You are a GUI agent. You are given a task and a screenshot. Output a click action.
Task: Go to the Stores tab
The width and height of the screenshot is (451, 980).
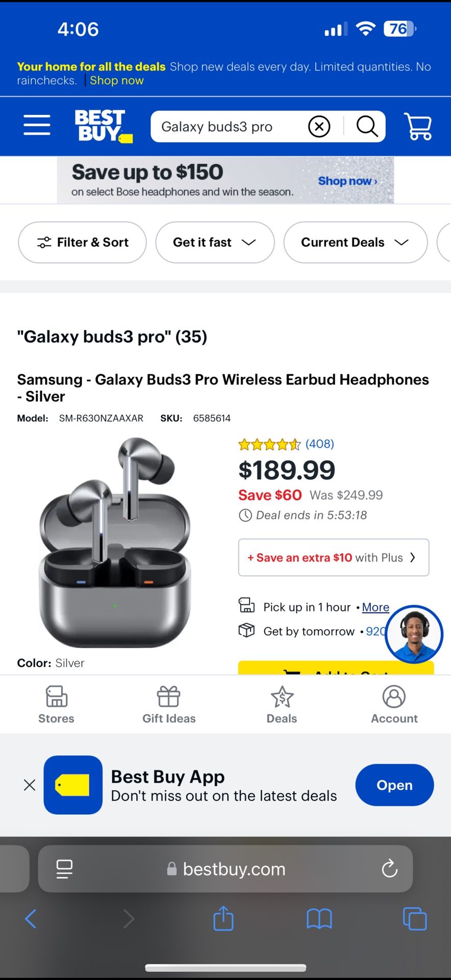56,704
